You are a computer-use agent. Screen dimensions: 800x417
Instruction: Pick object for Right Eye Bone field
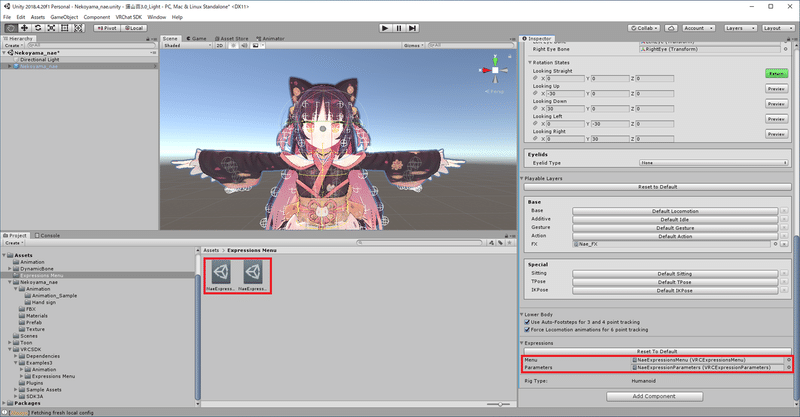coord(785,50)
